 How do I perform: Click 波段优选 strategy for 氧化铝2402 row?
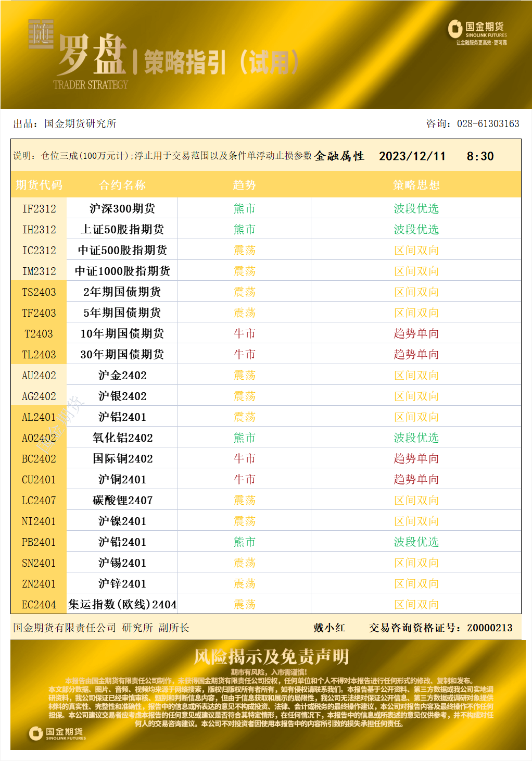[x=416, y=438]
